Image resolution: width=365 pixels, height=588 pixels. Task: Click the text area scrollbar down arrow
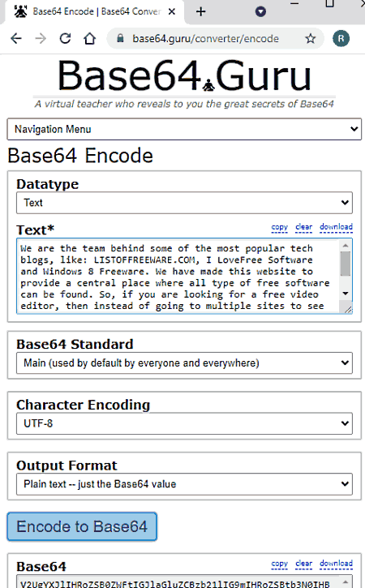(346, 294)
